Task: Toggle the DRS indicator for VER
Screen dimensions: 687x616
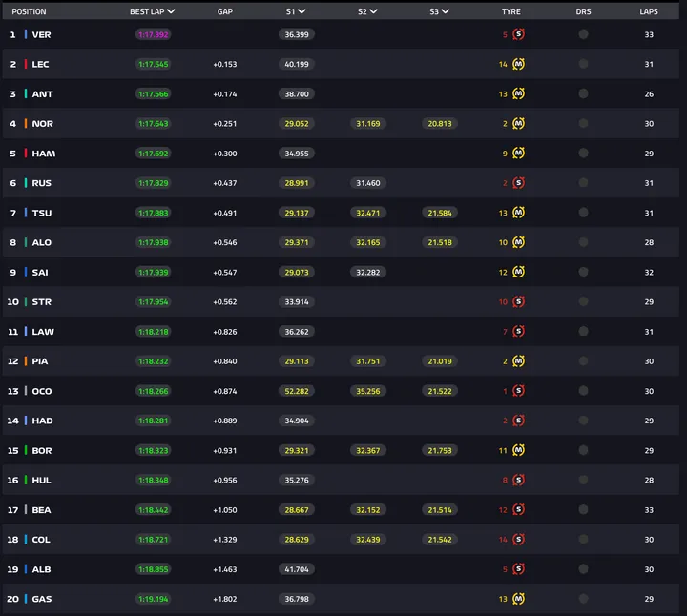Action: (x=583, y=34)
